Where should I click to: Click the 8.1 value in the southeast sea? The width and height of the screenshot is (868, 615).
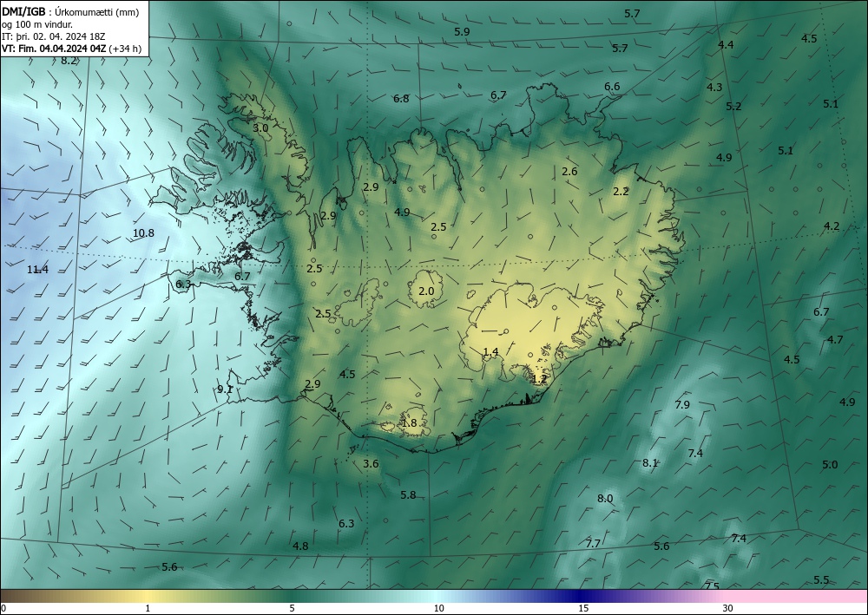point(650,463)
